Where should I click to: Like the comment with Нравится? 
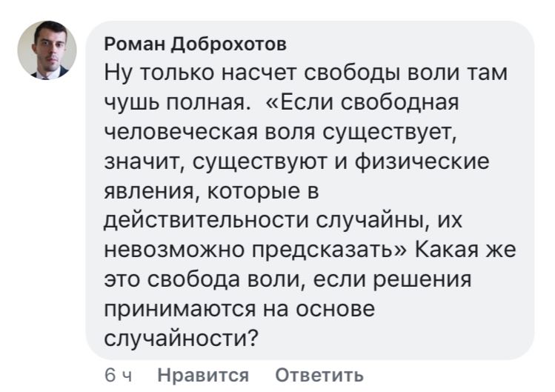pos(203,375)
